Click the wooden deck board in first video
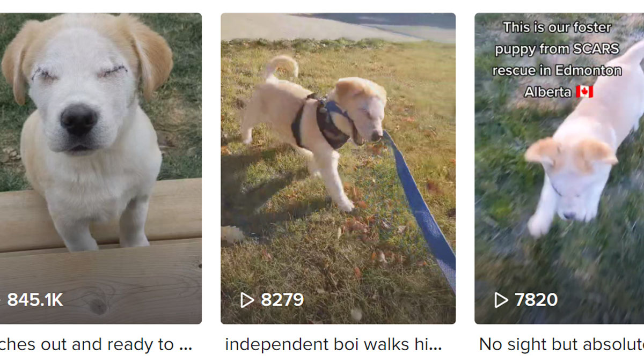Viewport: 644px width, 362px height. (101, 282)
